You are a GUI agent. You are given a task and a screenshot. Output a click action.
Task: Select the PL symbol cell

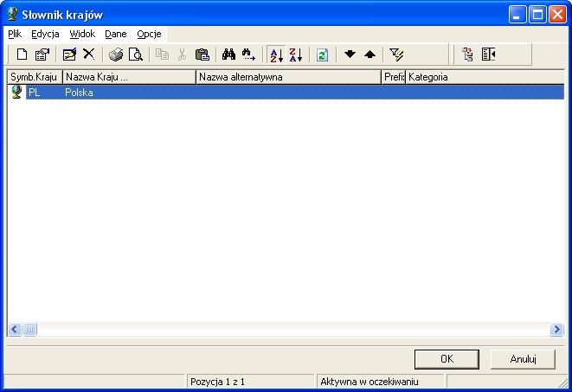[x=35, y=93]
